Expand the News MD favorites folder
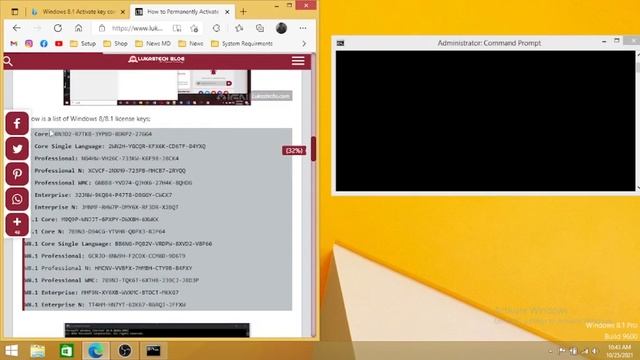 (x=153, y=44)
